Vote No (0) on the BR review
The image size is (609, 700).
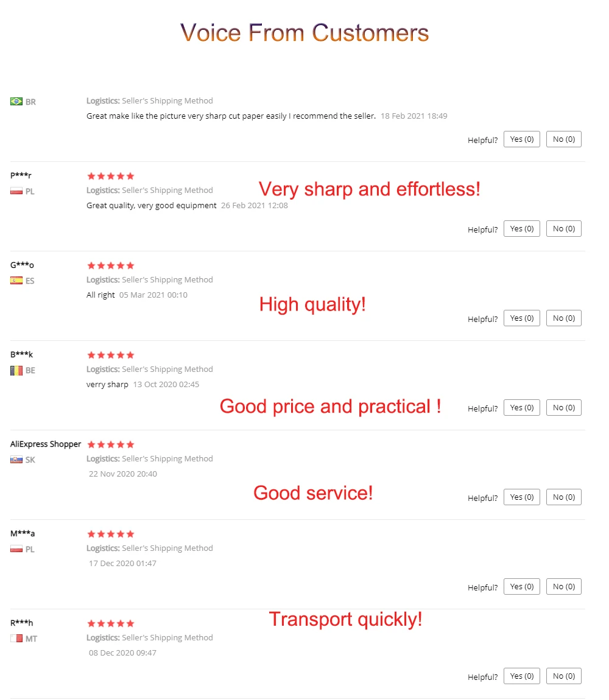pyautogui.click(x=563, y=139)
